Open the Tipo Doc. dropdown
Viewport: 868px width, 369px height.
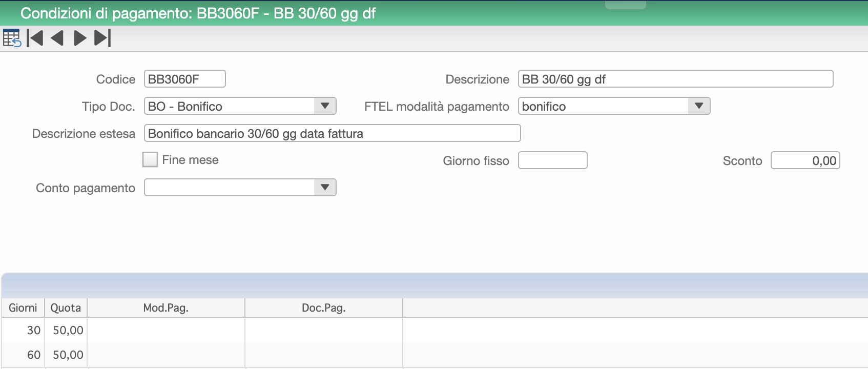pyautogui.click(x=325, y=106)
